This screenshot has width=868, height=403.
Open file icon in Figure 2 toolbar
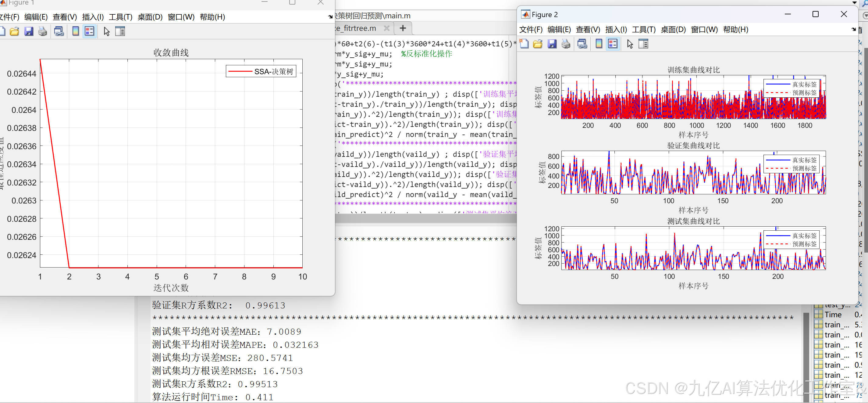(x=538, y=44)
